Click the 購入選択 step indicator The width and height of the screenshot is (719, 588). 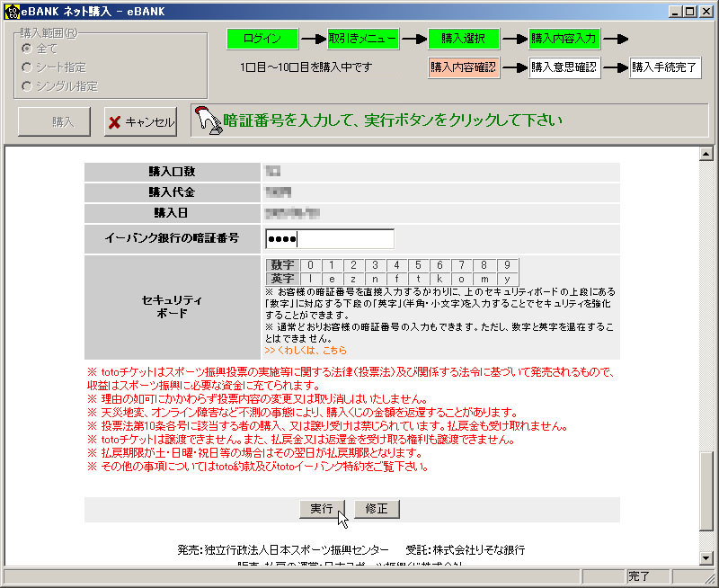[x=464, y=40]
